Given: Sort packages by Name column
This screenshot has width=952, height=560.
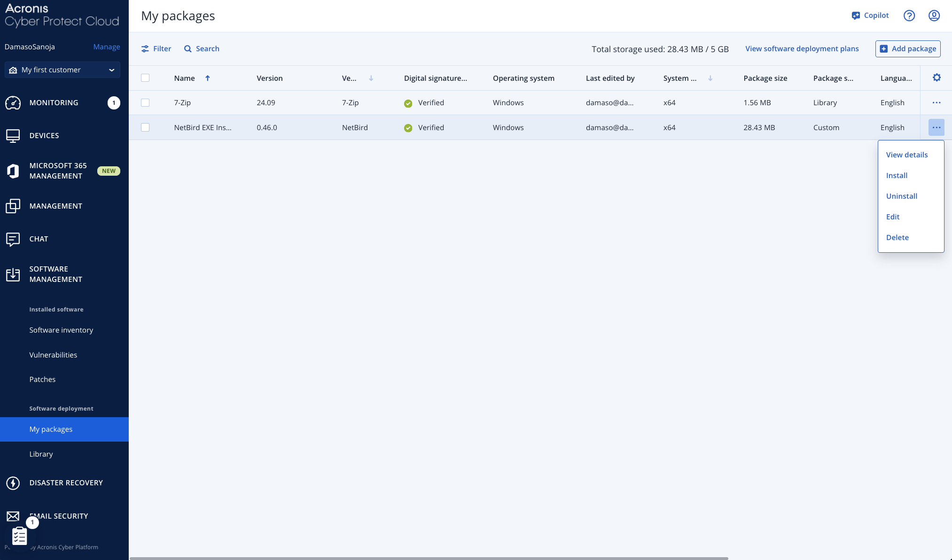Looking at the screenshot, I should pos(184,78).
